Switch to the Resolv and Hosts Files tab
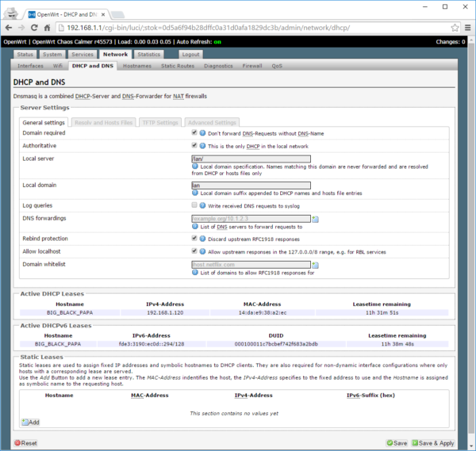476x451 pixels. pos(103,123)
